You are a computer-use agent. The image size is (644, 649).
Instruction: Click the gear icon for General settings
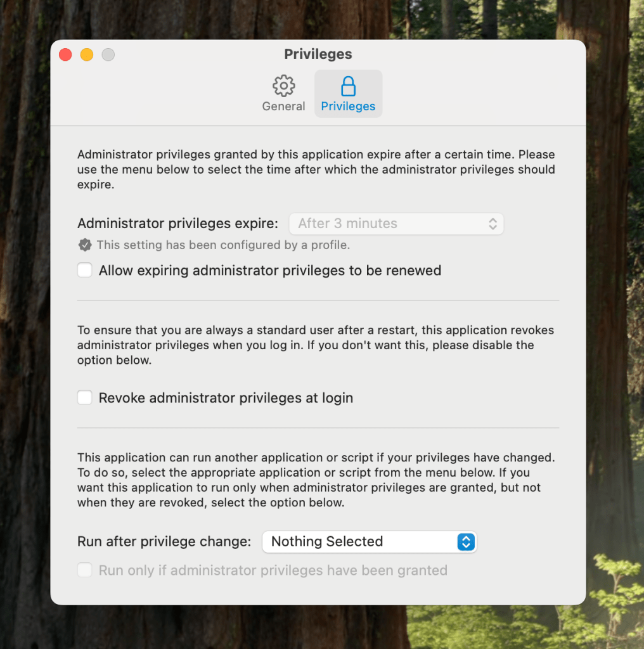click(x=283, y=86)
